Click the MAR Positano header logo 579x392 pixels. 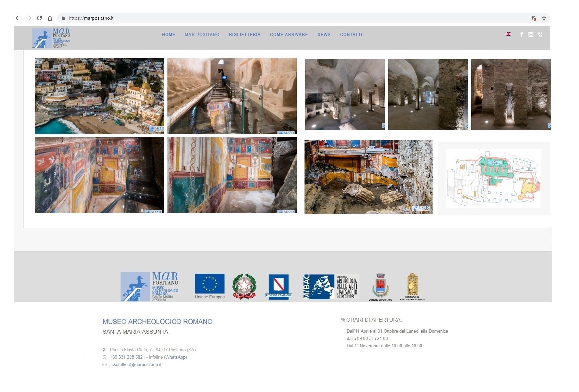tap(51, 38)
